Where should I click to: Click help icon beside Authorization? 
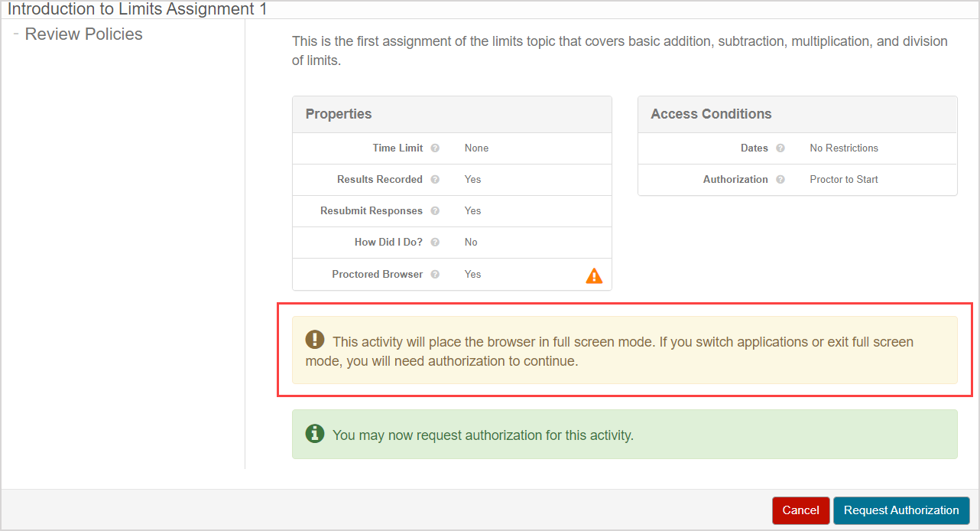coord(780,180)
